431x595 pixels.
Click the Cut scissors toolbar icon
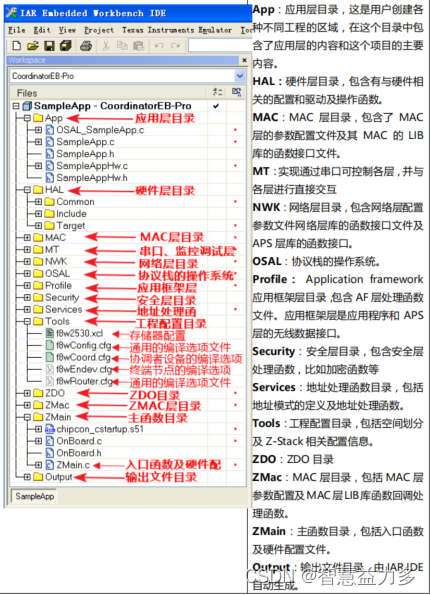pyautogui.click(x=106, y=46)
